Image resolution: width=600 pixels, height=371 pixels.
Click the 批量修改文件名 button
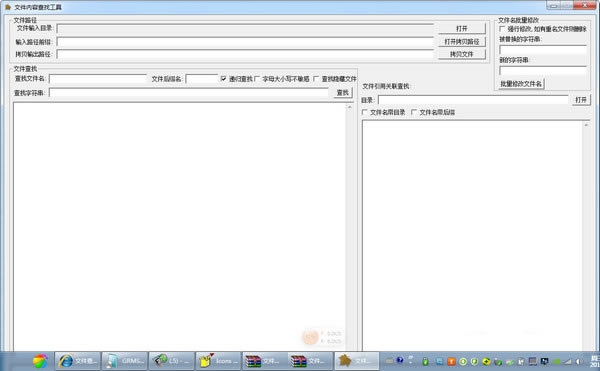pyautogui.click(x=521, y=84)
